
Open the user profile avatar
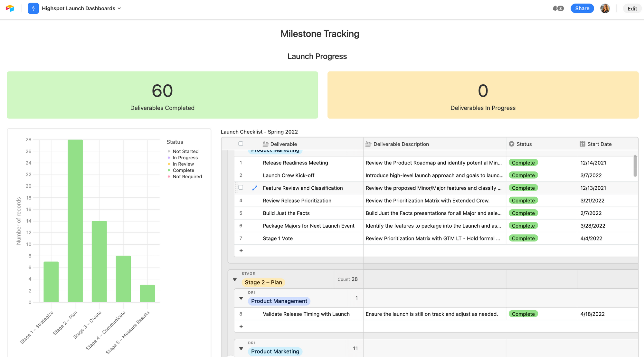tap(605, 8)
